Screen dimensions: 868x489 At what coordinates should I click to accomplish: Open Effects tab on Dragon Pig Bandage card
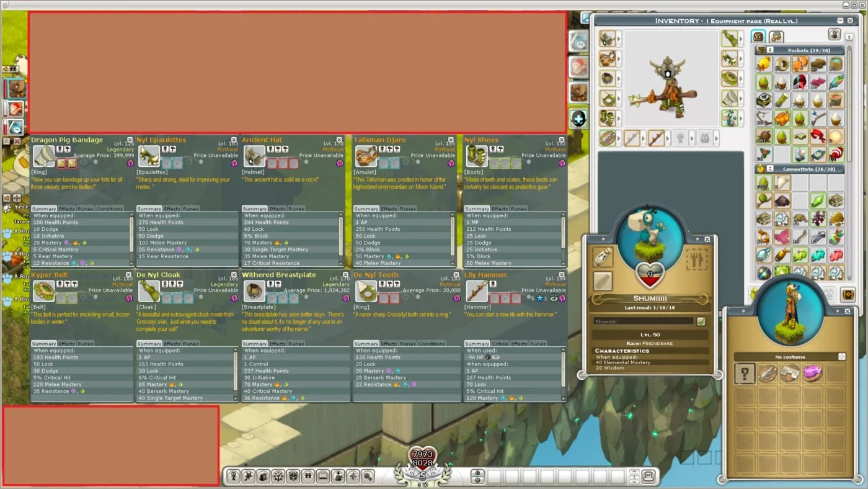[x=66, y=209]
